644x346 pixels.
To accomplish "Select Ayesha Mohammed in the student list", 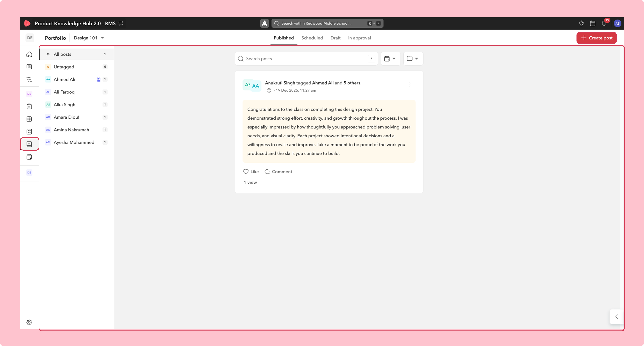I will 77,142.
